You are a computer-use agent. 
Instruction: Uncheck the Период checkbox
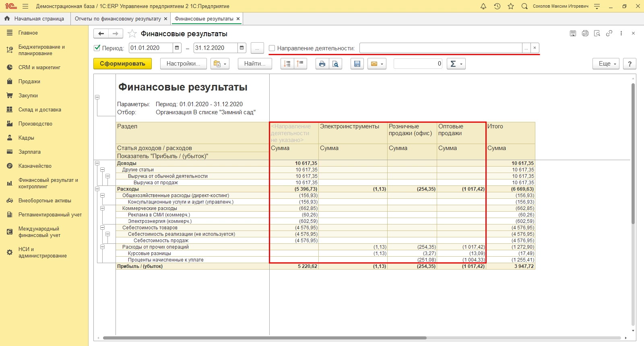pyautogui.click(x=97, y=48)
